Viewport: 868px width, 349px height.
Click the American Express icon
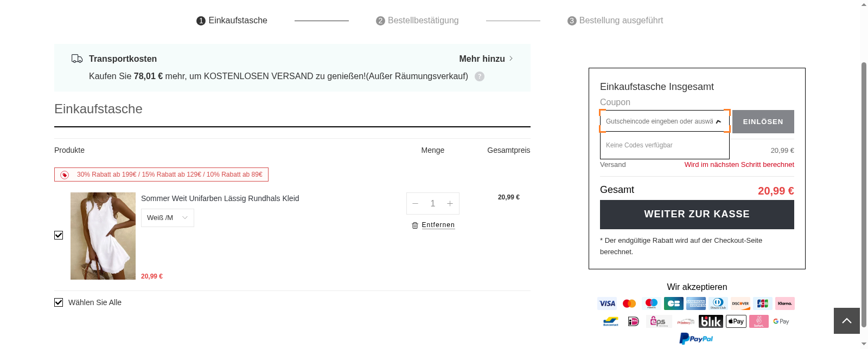(x=696, y=303)
